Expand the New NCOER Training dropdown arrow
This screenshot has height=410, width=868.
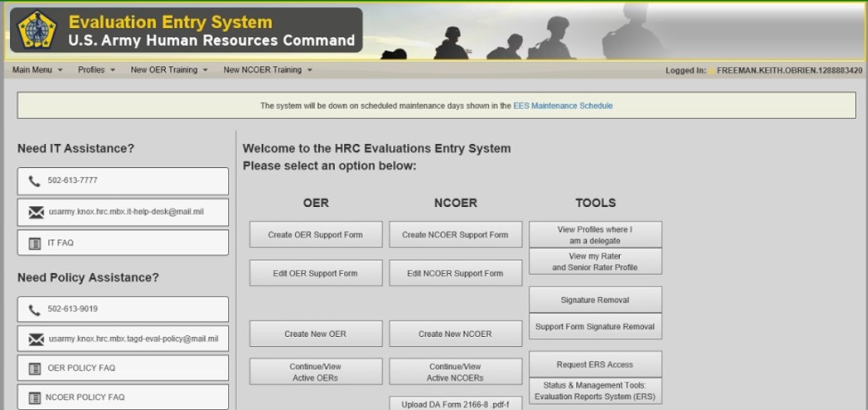tap(310, 70)
